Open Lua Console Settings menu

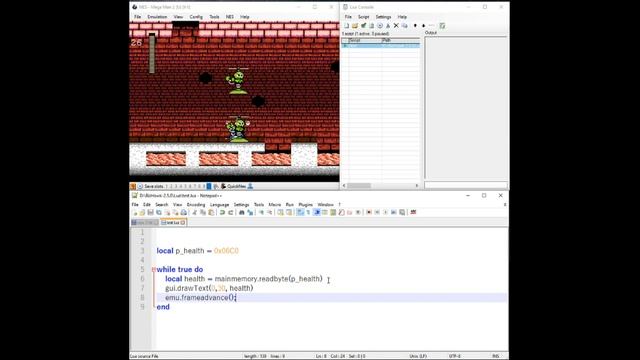383,17
